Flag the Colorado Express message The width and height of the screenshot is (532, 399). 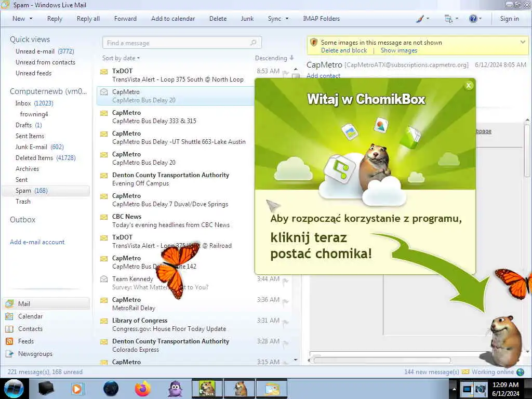[x=285, y=343]
